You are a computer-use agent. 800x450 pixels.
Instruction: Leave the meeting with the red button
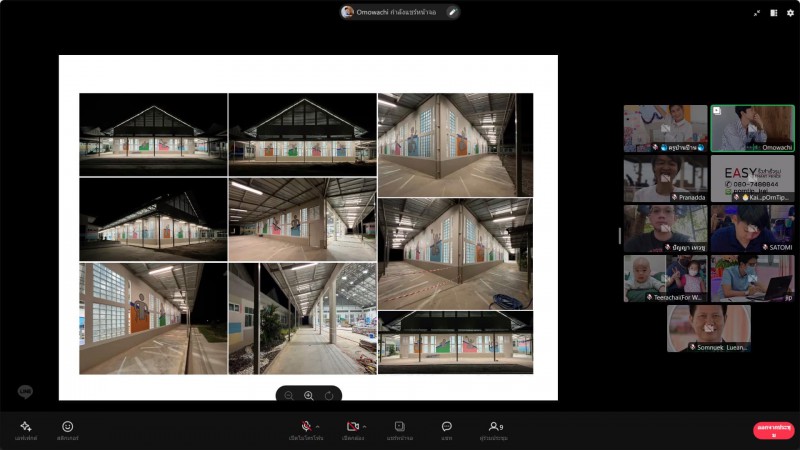coord(773,430)
